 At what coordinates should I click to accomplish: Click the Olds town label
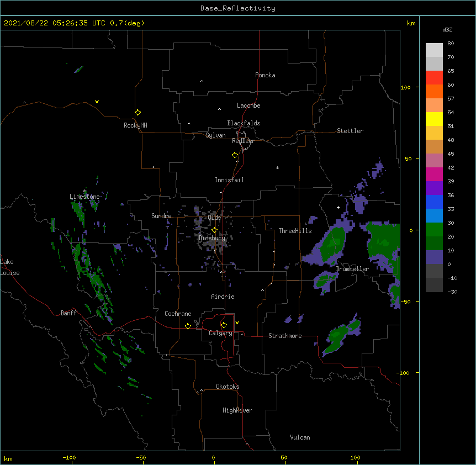pos(214,218)
